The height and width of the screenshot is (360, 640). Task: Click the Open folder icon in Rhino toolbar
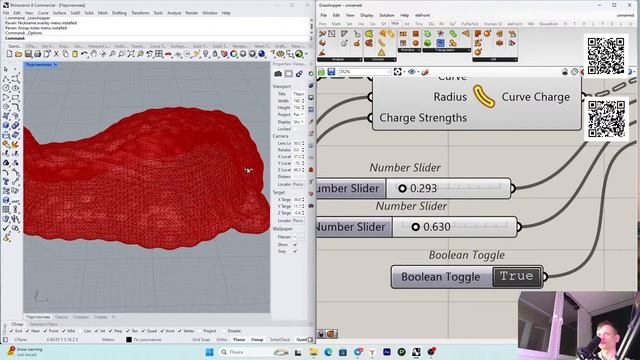tap(19, 54)
